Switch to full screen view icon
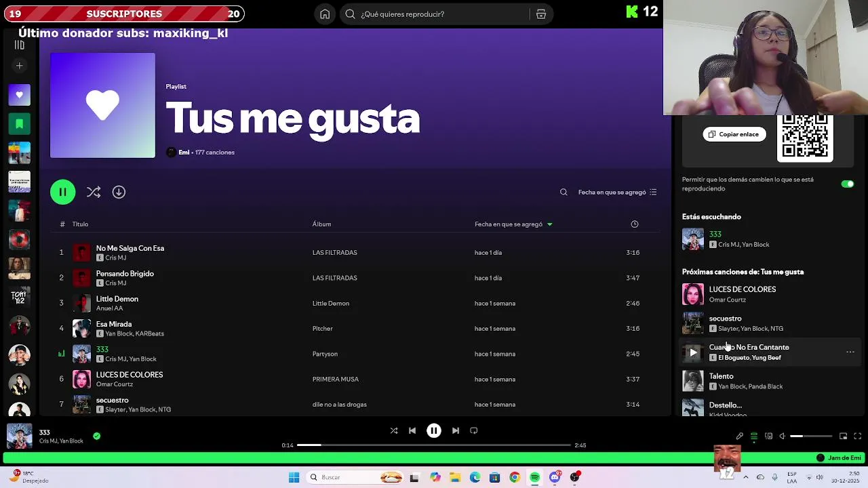 coord(857,436)
